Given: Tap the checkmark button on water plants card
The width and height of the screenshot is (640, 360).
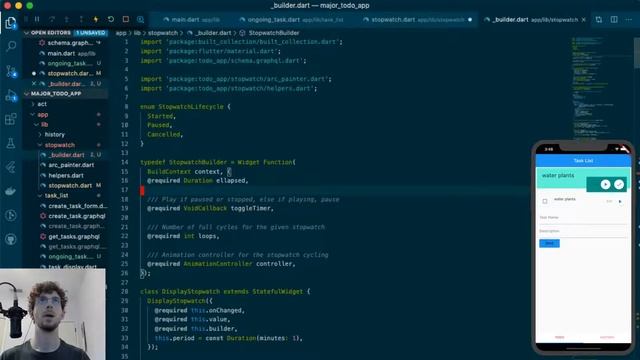Looking at the screenshot, I should pos(619,184).
